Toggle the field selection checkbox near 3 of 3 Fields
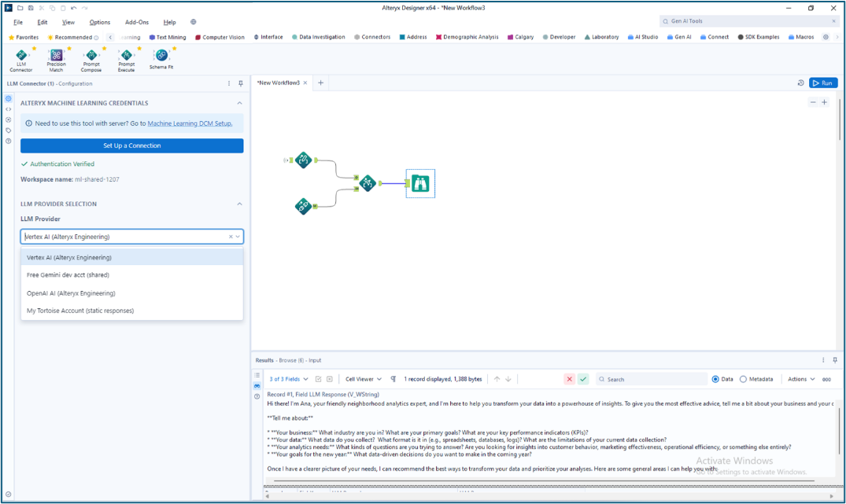 [317, 378]
